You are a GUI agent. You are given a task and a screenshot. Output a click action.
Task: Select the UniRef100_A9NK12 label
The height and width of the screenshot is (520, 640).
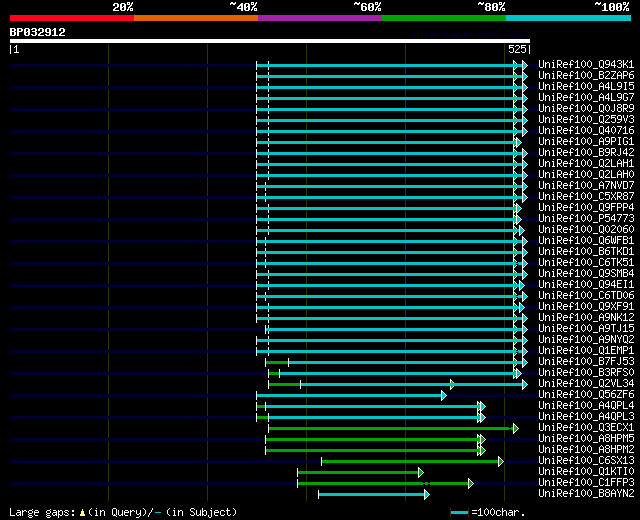click(x=586, y=318)
